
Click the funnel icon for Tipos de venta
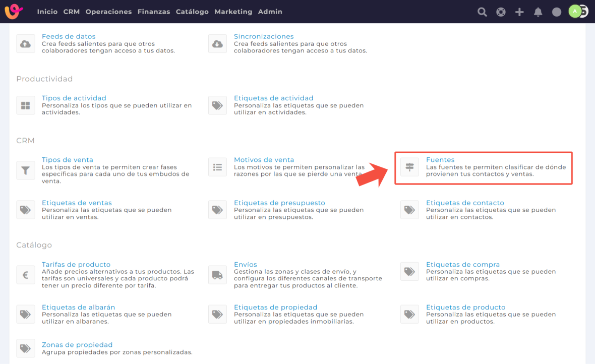click(x=25, y=170)
